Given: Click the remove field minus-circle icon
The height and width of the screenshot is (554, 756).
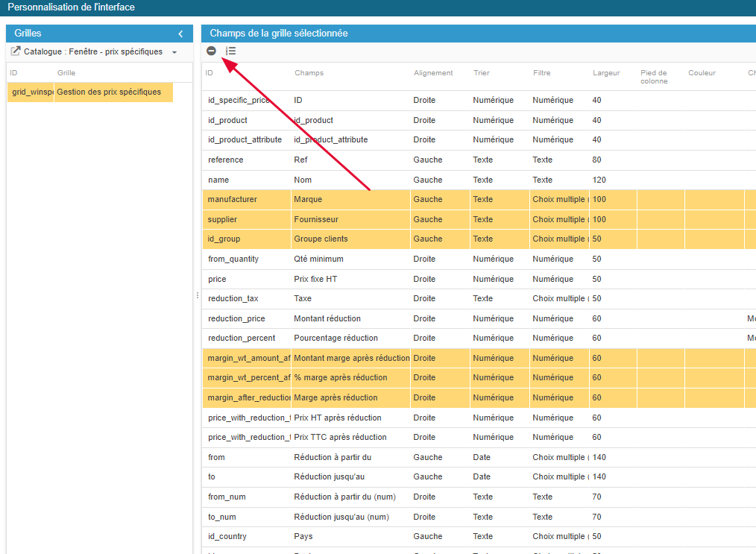Looking at the screenshot, I should 212,51.
